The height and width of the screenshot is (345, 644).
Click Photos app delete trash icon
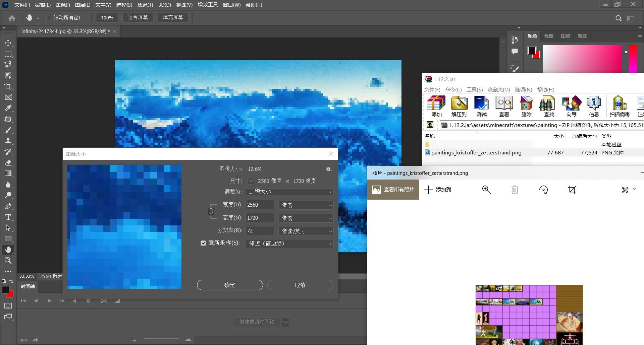(515, 190)
